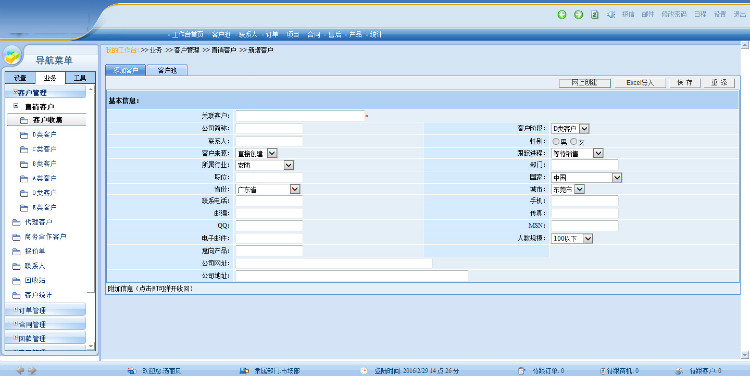Click the green forward arrow in top toolbar

click(x=578, y=14)
